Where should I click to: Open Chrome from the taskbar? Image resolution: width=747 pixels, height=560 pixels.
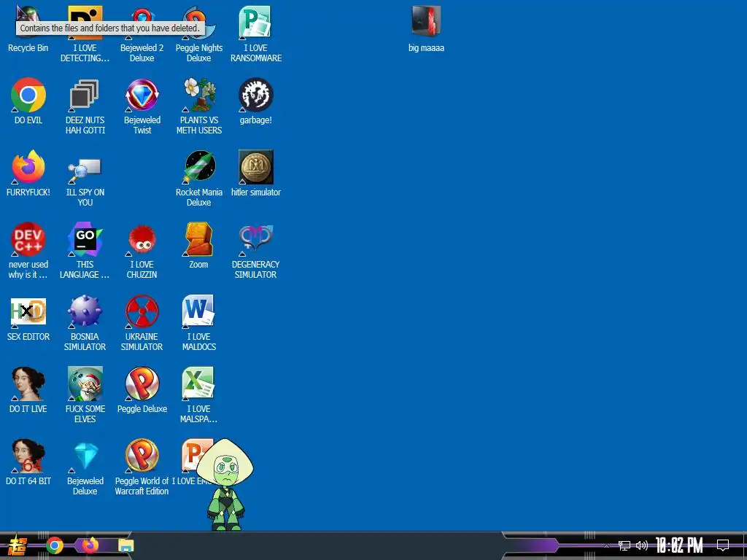point(54,545)
